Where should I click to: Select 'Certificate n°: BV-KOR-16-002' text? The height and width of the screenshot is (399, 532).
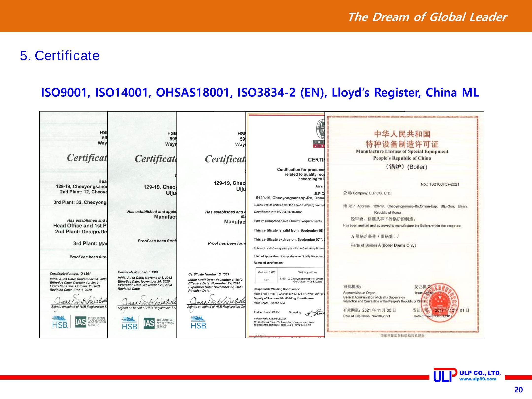point(278,212)
